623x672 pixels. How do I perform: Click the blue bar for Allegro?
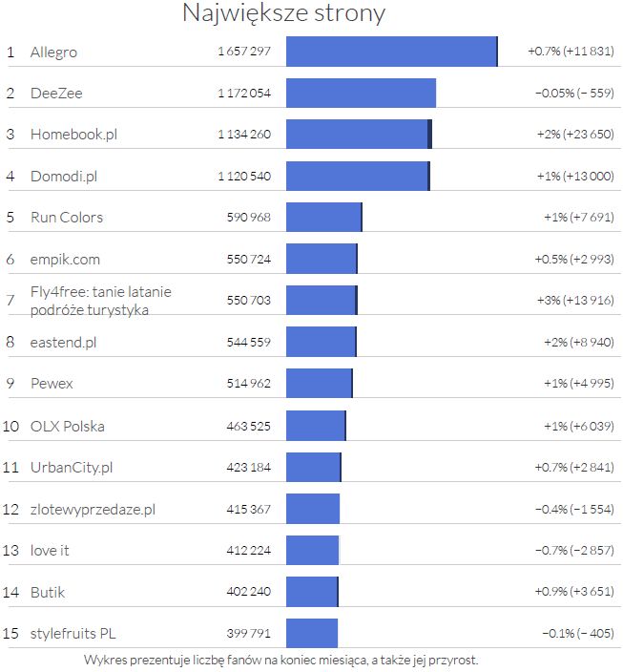tap(391, 52)
